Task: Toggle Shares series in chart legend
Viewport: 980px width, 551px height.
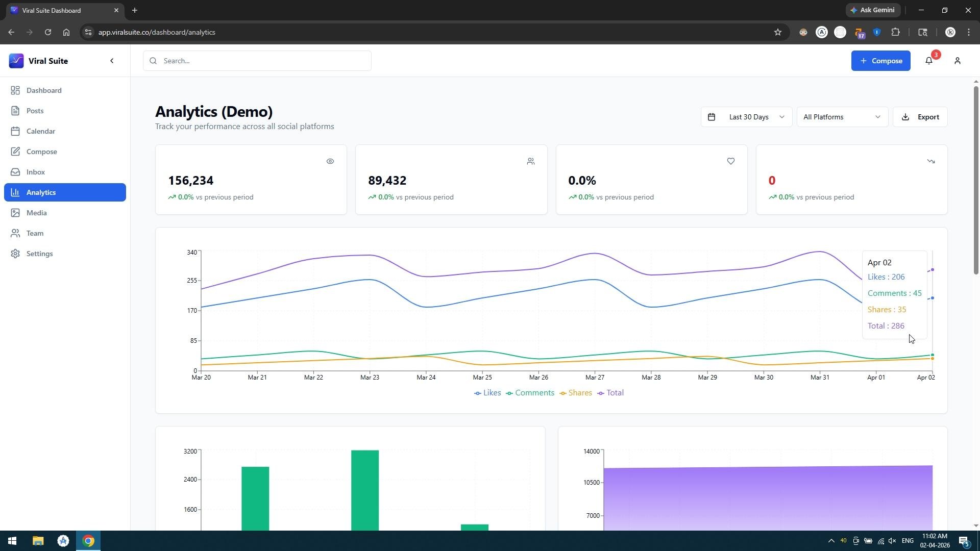Action: click(576, 393)
